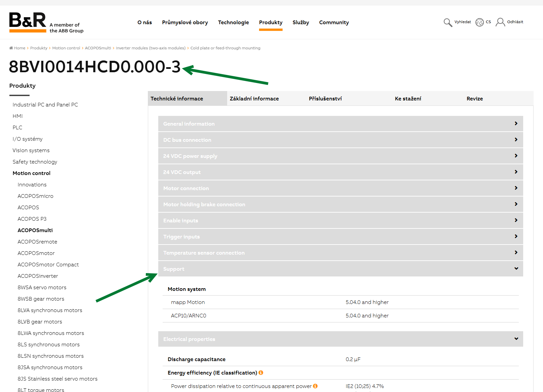Switch to Základní informace tab

pyautogui.click(x=254, y=98)
